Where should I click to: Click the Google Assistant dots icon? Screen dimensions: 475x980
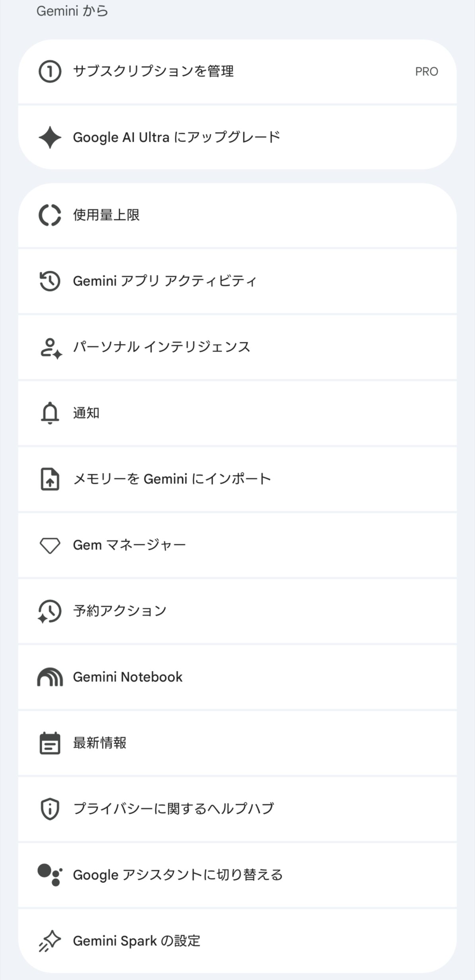coord(50,875)
